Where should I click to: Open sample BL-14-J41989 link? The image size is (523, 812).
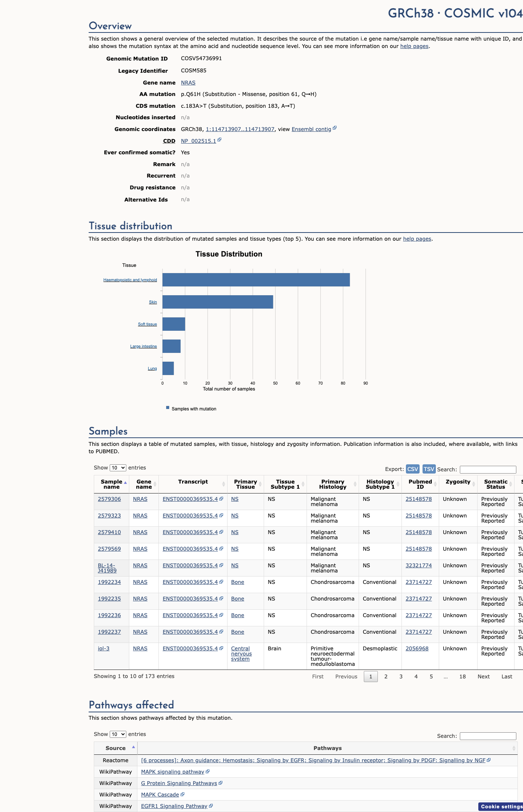[x=107, y=568]
